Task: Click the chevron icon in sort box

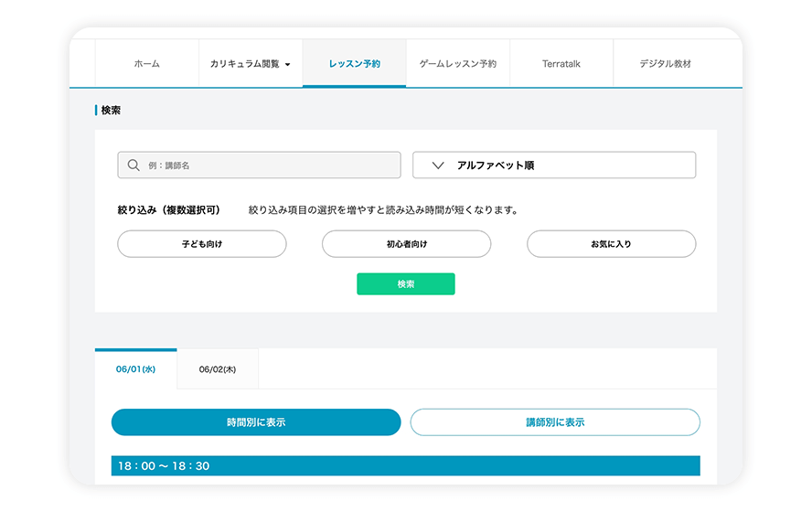Action: pos(437,165)
